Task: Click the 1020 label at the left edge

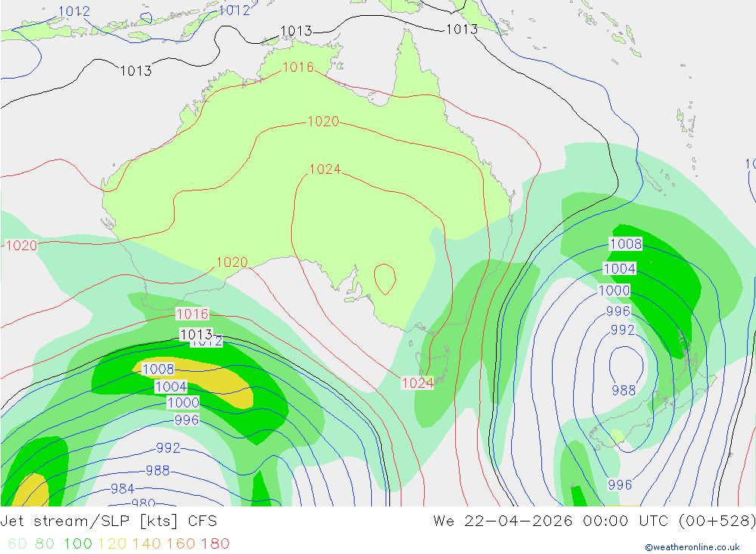Action: (21, 246)
